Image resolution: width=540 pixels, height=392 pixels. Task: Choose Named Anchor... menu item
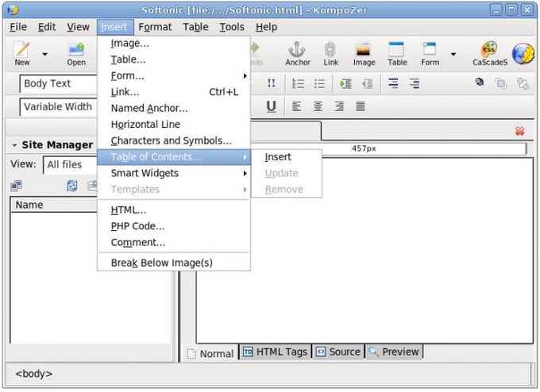pos(174,108)
